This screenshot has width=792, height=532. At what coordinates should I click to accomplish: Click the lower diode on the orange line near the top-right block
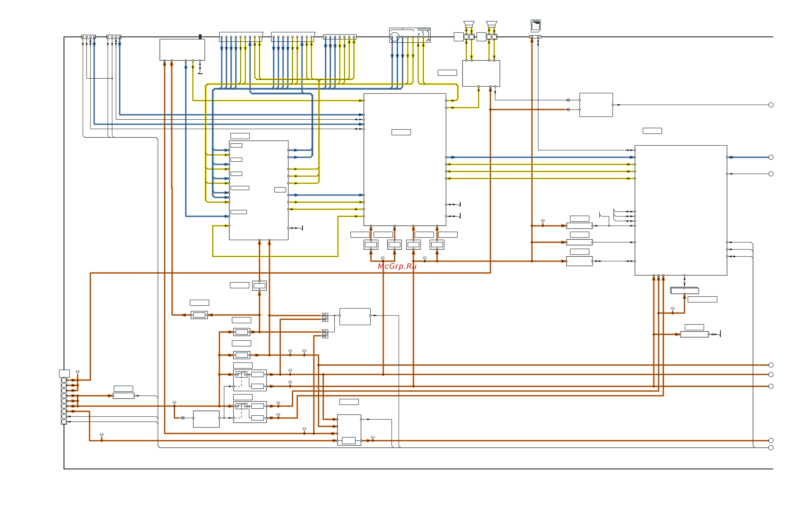(568, 110)
